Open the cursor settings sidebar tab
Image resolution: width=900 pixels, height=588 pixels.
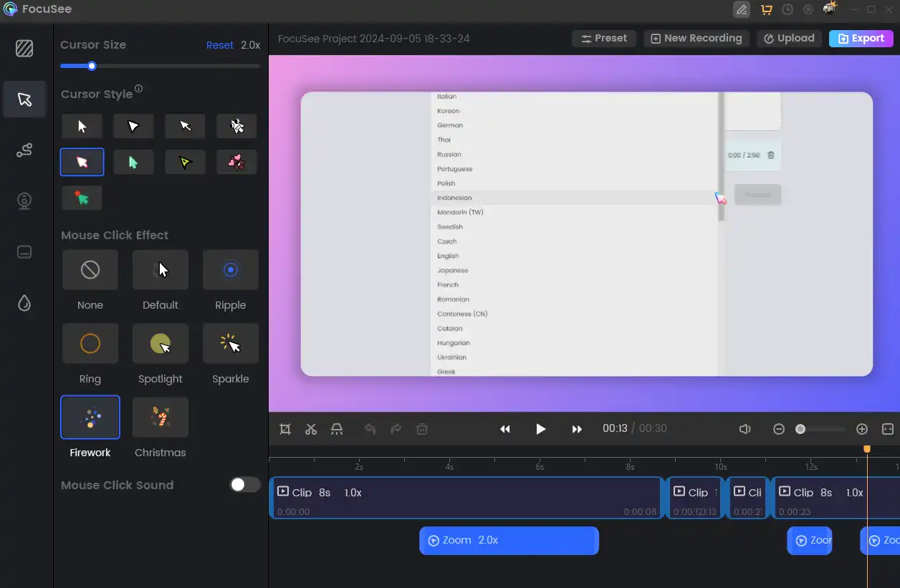coord(24,100)
